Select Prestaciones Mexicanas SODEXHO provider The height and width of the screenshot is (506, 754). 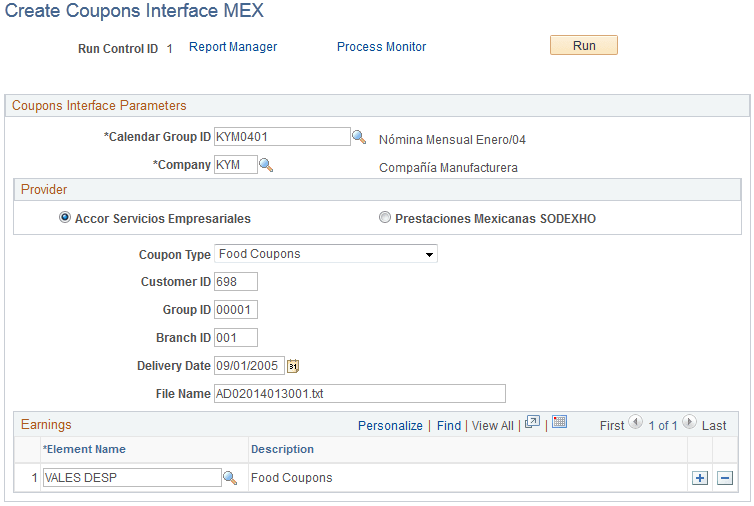[385, 218]
